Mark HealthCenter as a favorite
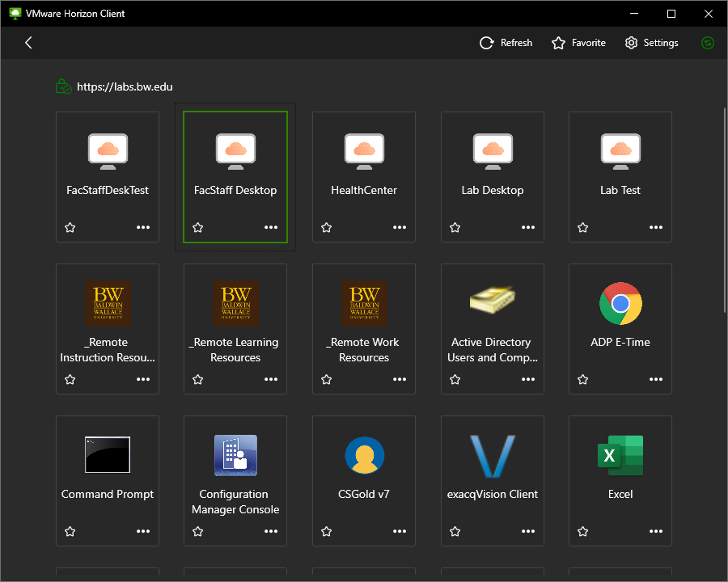 327,227
